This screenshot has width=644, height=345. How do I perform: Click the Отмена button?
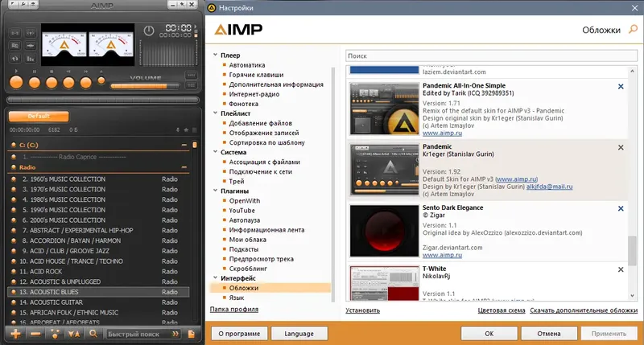click(x=549, y=334)
